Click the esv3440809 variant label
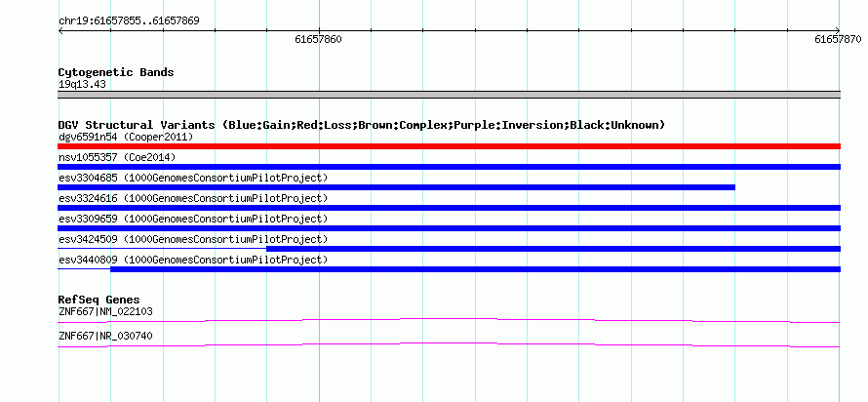Viewport: 868px width, 402px height. pyautogui.click(x=193, y=260)
